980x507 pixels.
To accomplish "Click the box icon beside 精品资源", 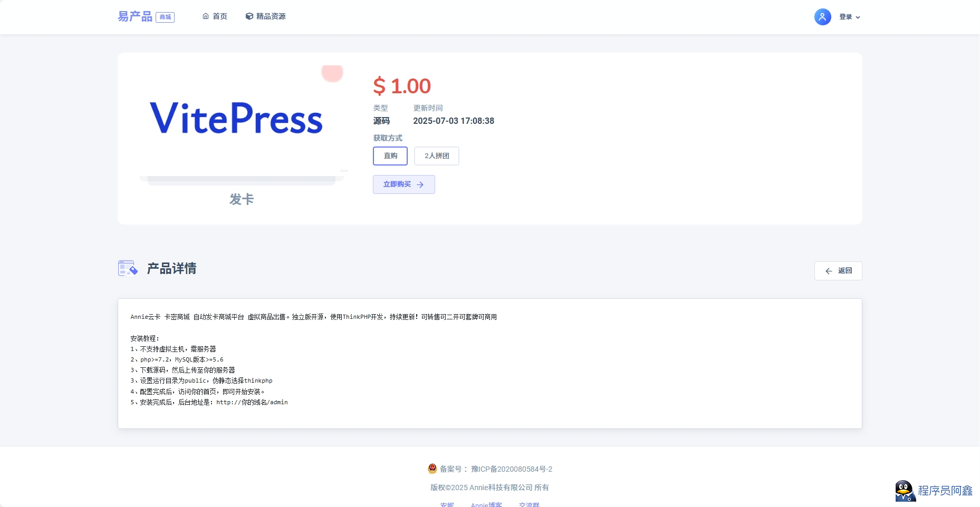I will pyautogui.click(x=249, y=16).
